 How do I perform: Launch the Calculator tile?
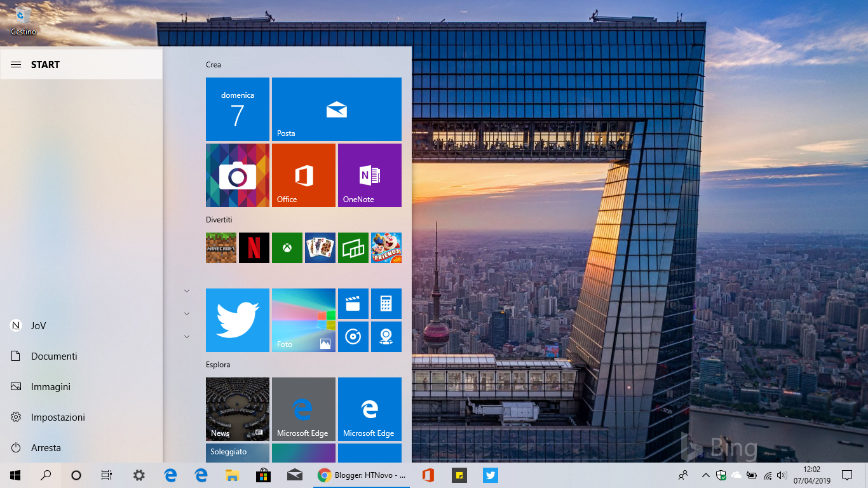386,304
